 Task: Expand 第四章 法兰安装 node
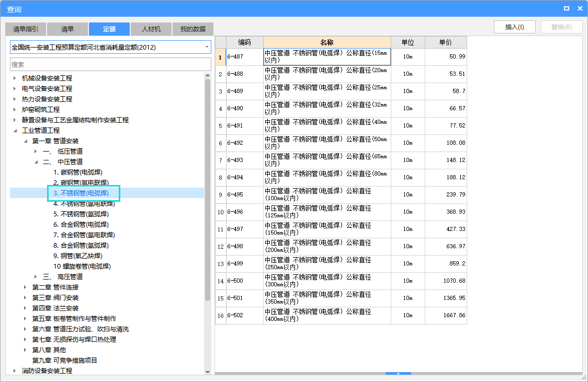pyautogui.click(x=25, y=308)
